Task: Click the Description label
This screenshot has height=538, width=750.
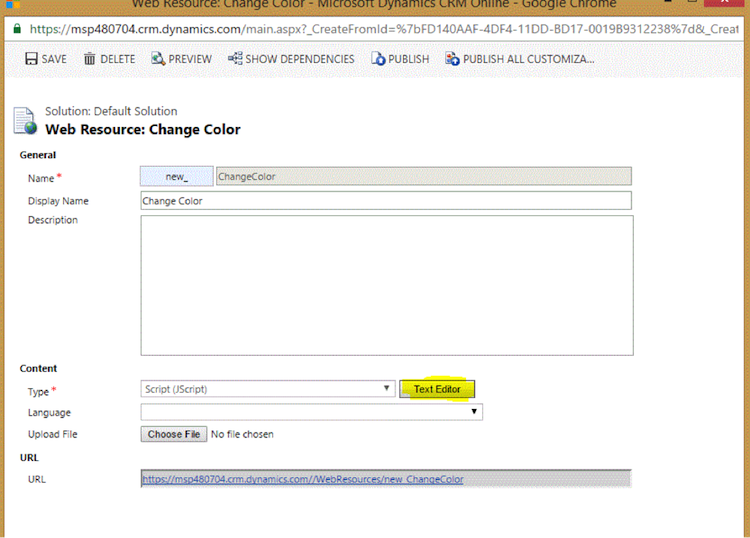Action: (x=53, y=220)
